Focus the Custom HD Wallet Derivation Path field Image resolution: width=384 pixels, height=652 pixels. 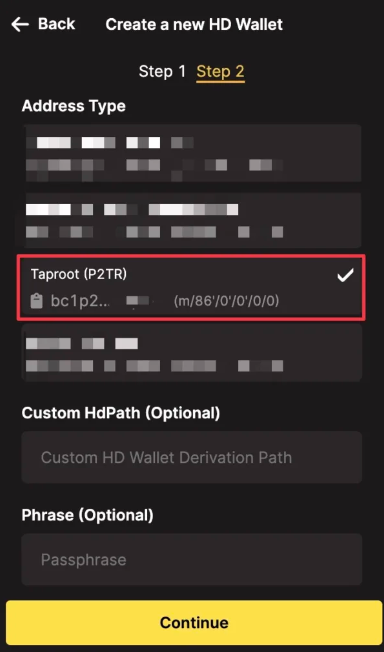191,457
